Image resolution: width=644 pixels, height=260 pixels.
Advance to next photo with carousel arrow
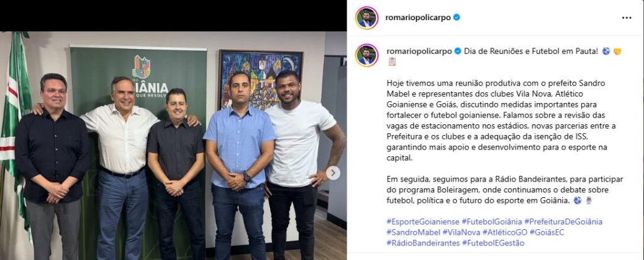click(333, 173)
